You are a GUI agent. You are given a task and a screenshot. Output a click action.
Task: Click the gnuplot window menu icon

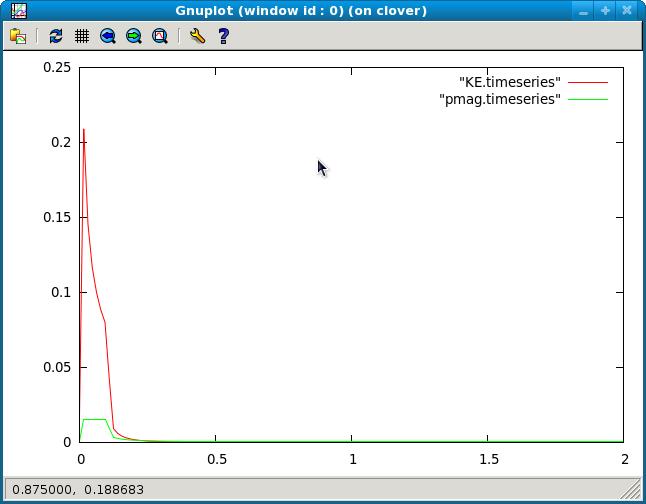19,11
